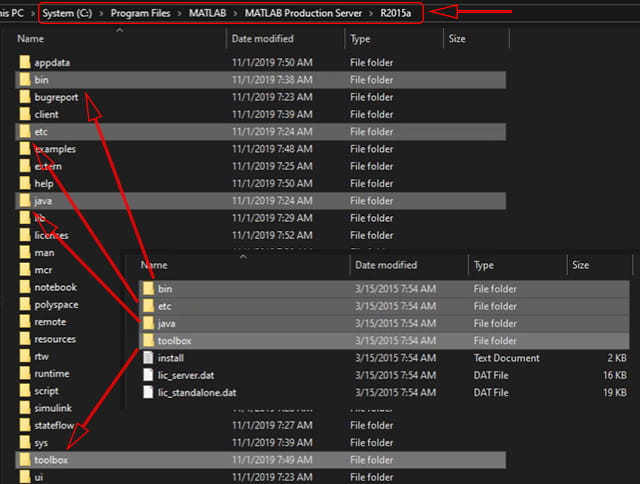The width and height of the screenshot is (640, 484).
Task: Click the remote folder icon
Action: click(x=25, y=322)
